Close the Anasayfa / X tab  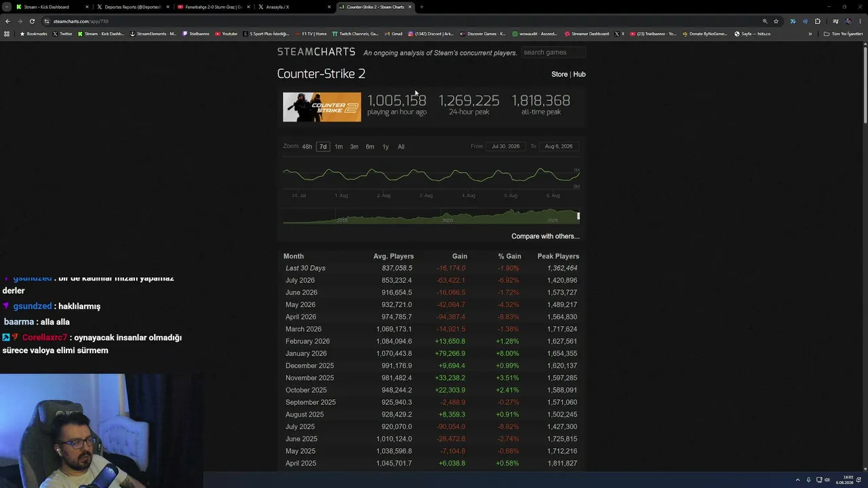tap(330, 7)
